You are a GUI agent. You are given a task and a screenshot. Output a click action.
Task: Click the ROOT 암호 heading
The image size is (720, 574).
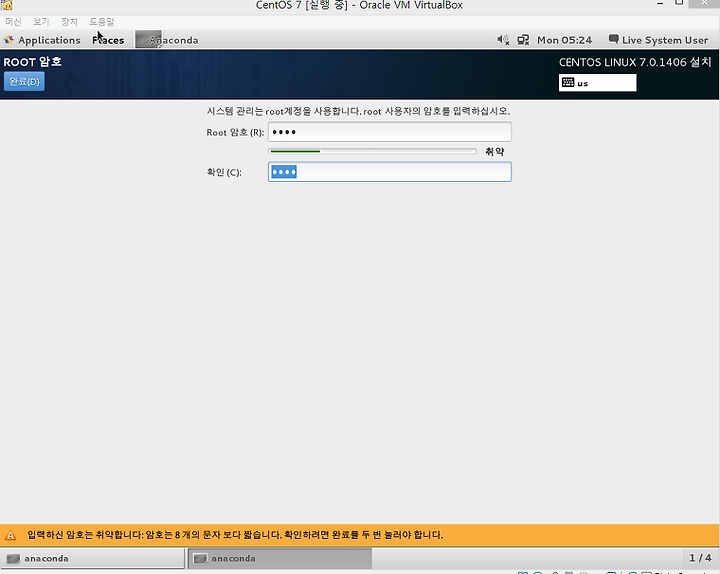coord(33,62)
